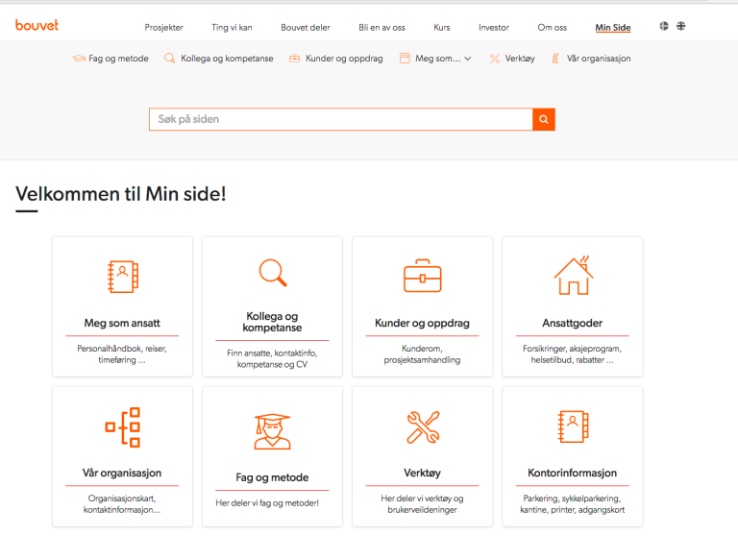Click the book icon beside Meg som…
738x560 pixels.
point(405,59)
